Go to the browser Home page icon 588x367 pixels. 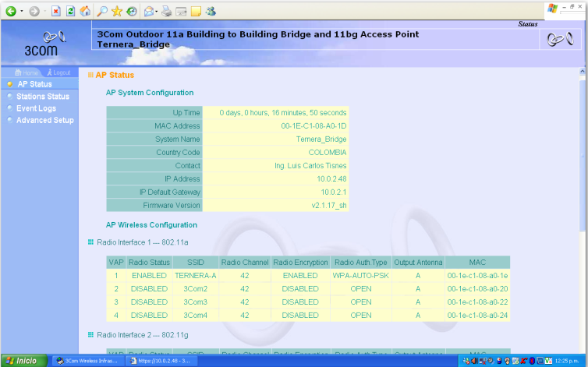pos(84,12)
